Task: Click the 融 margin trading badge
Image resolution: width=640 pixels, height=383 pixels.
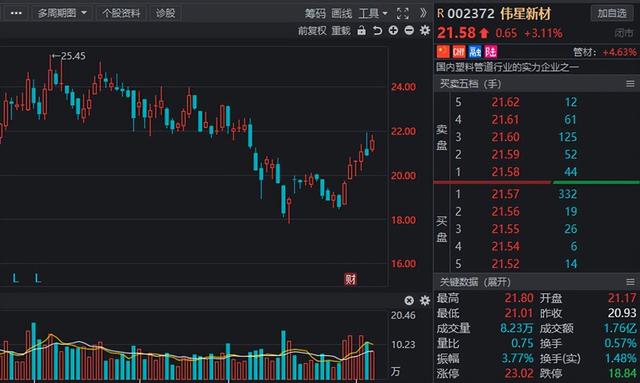Action: click(475, 51)
